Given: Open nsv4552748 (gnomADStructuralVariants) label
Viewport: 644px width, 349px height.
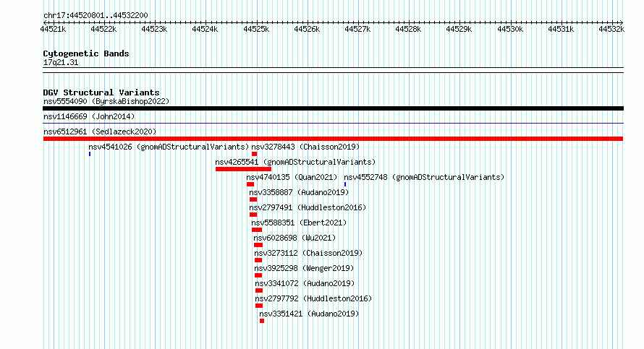Looking at the screenshot, I should click(424, 177).
